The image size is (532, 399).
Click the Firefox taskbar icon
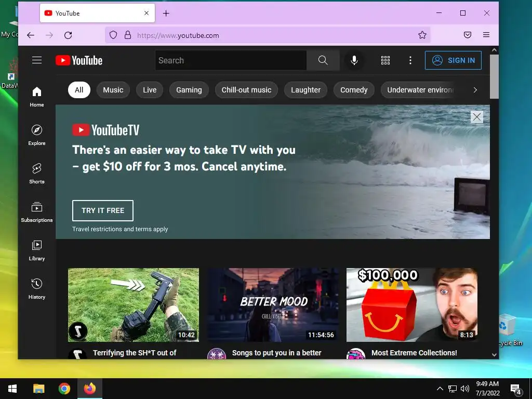(x=90, y=389)
